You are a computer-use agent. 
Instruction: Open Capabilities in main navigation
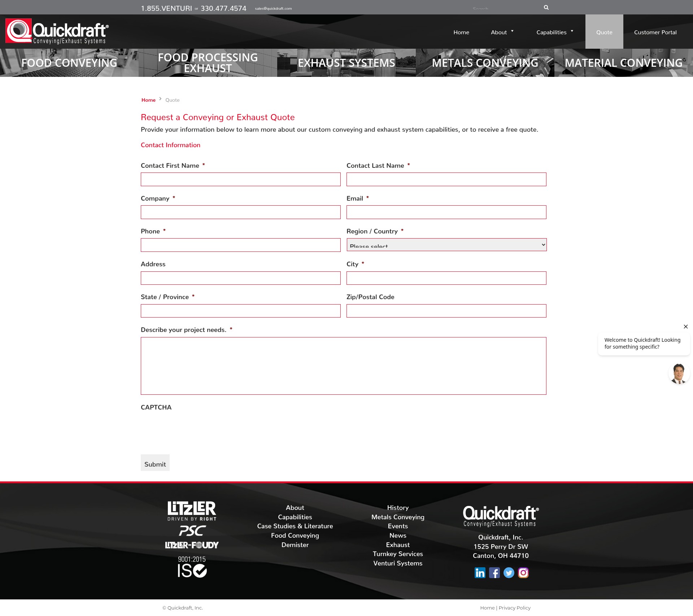551,32
